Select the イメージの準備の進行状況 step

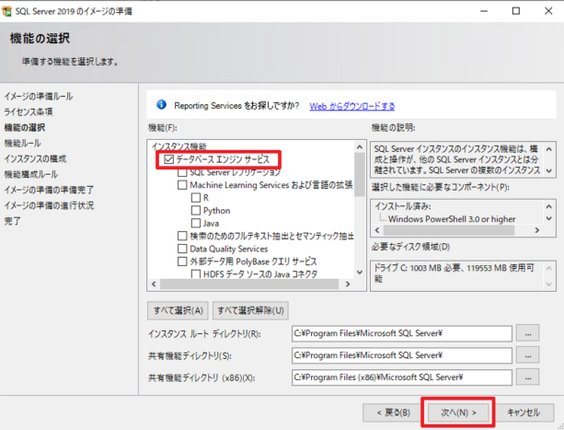(49, 205)
